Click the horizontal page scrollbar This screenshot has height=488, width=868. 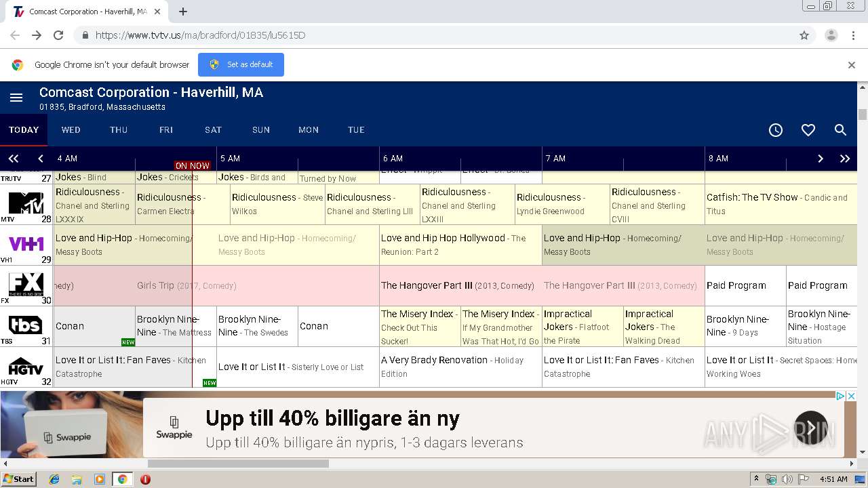point(238,464)
